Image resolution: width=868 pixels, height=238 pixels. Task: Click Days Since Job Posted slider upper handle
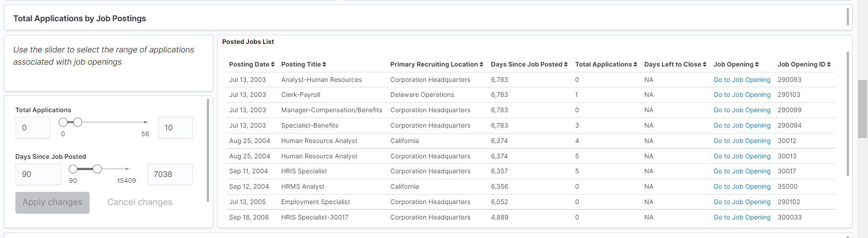click(97, 169)
